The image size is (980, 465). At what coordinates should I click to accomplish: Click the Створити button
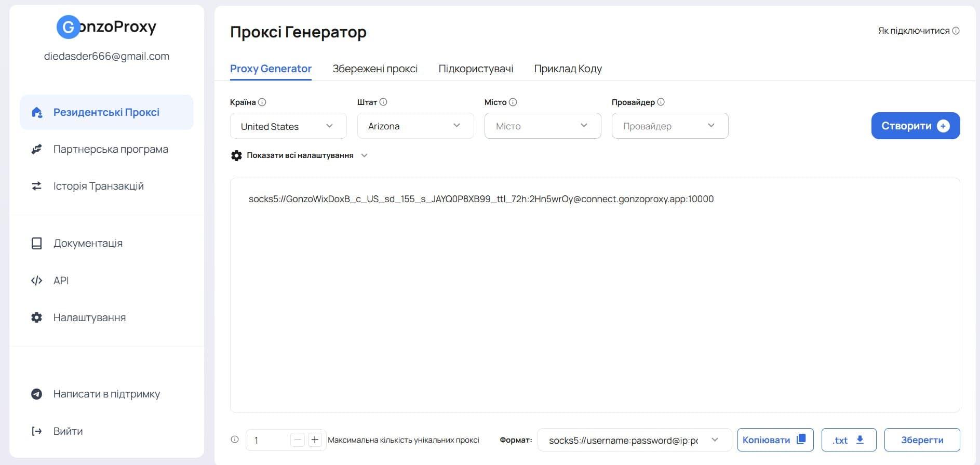point(916,126)
